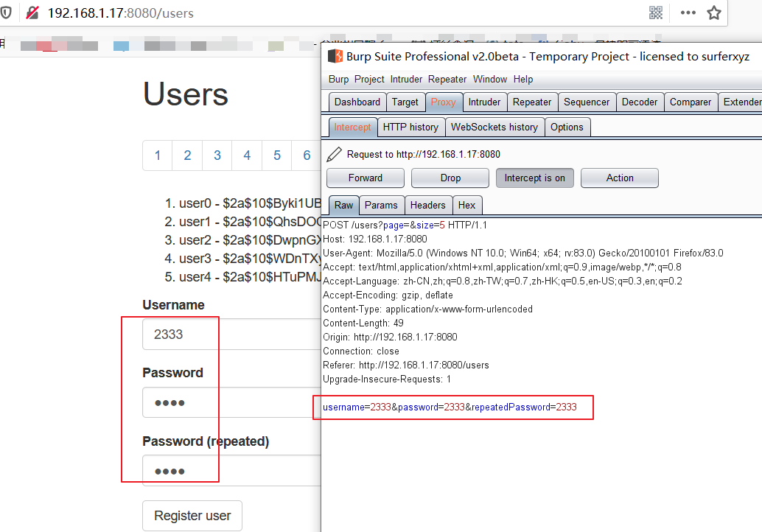Select the Proxy tab
The image size is (762, 532).
443,102
